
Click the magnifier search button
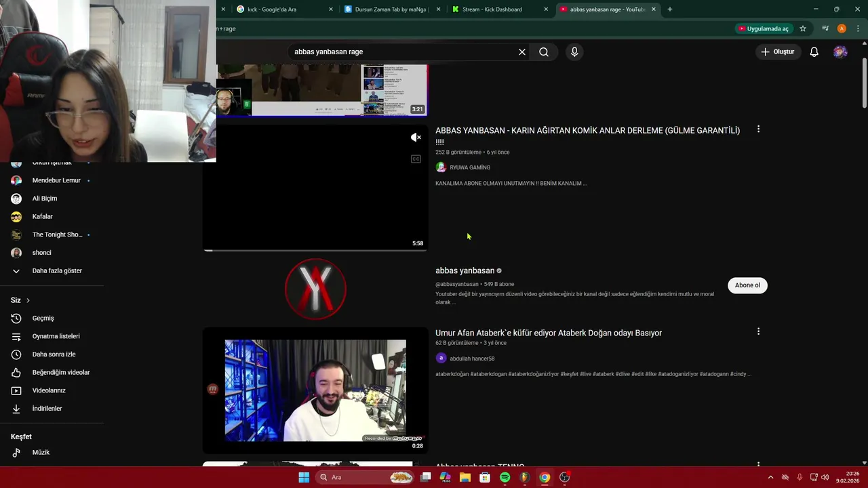pyautogui.click(x=544, y=52)
